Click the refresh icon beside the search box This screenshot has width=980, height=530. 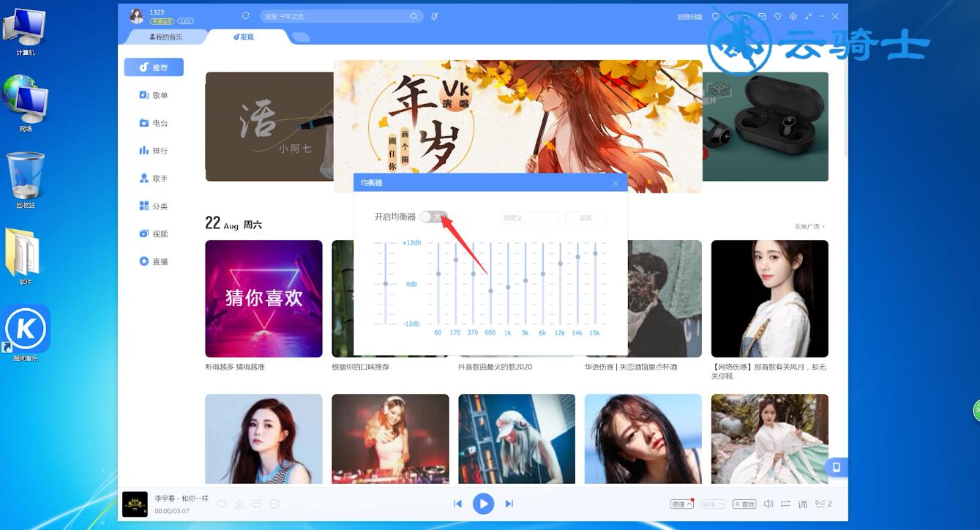coord(245,16)
